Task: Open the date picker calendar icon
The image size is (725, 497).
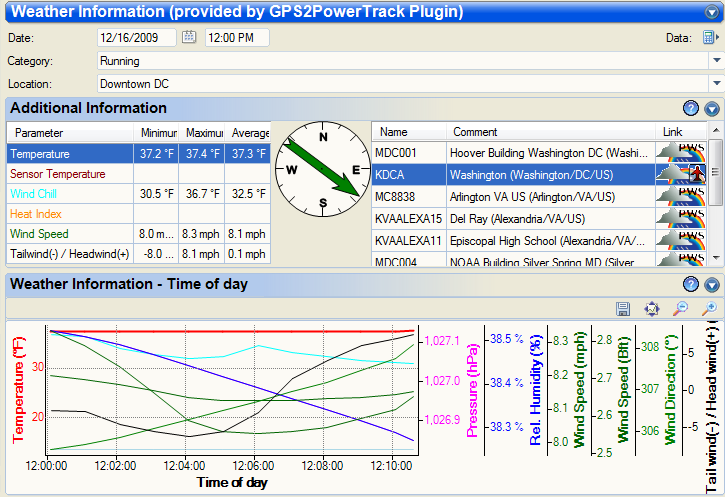Action: tap(189, 37)
